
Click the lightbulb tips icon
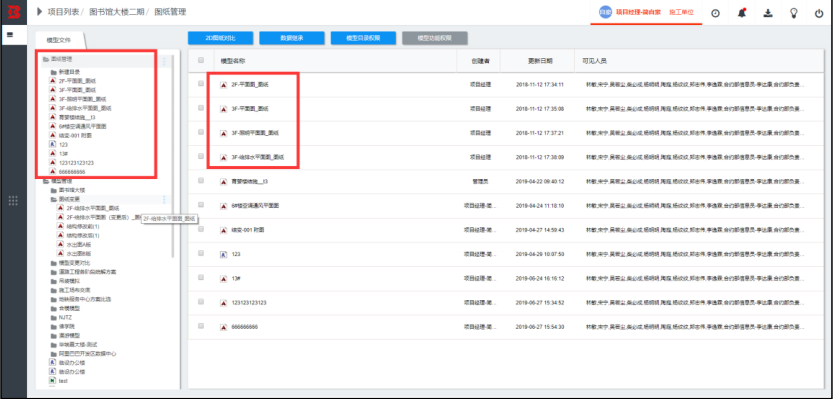click(x=794, y=13)
